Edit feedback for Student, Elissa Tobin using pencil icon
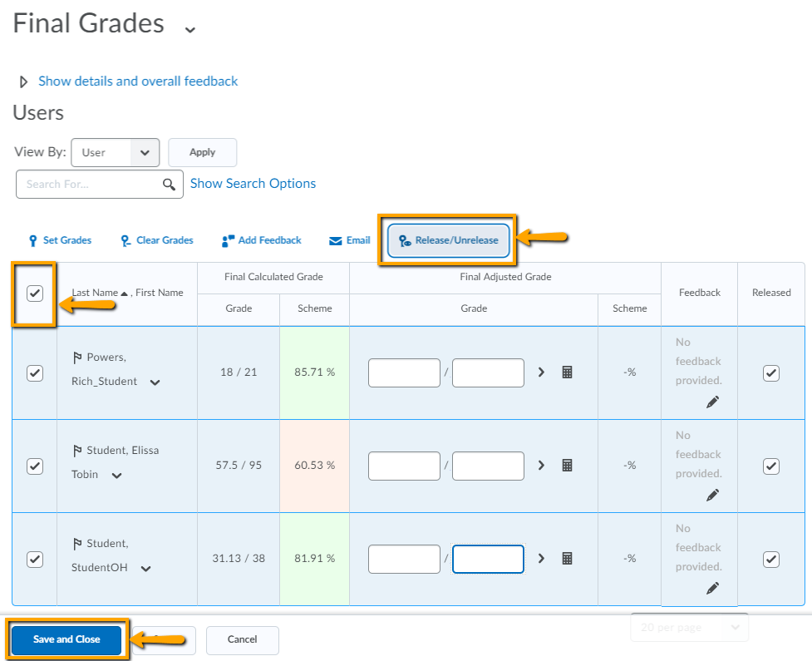 tap(712, 495)
